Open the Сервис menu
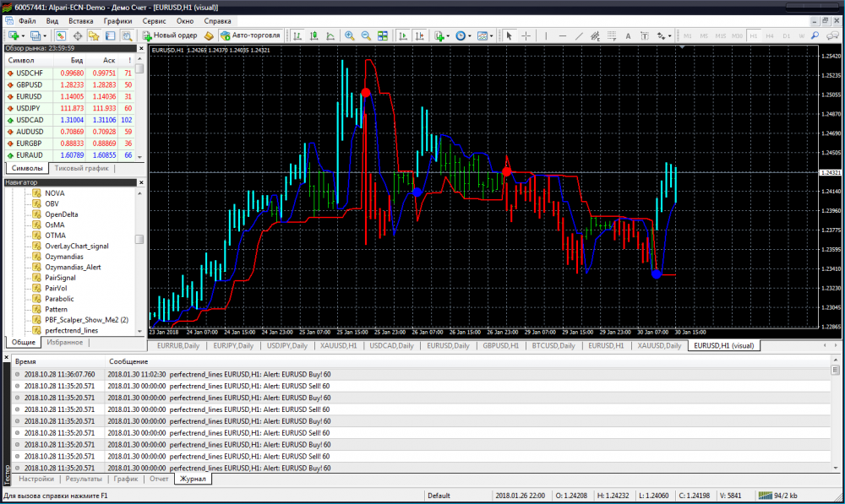 [x=154, y=21]
